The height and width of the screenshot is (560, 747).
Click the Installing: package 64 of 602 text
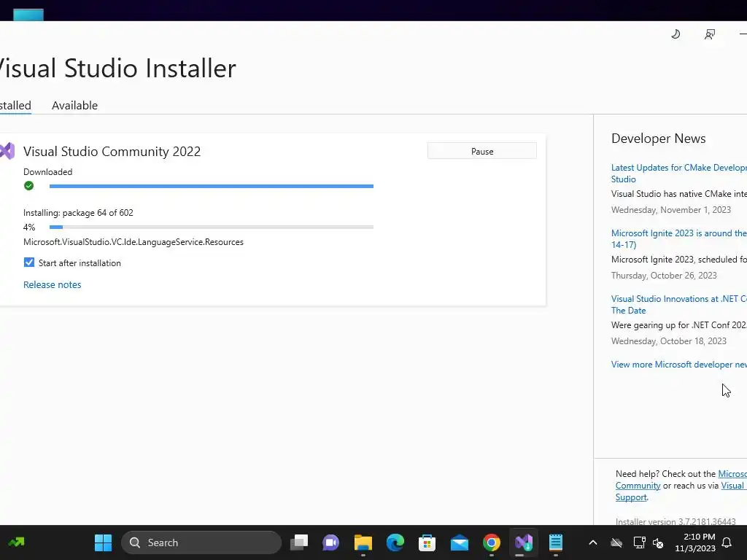[x=78, y=213]
